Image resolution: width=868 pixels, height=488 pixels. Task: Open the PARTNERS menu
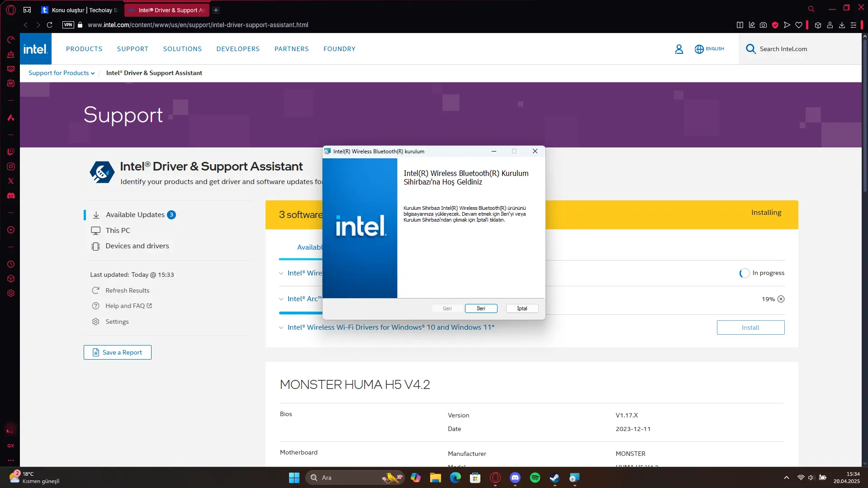pyautogui.click(x=291, y=49)
